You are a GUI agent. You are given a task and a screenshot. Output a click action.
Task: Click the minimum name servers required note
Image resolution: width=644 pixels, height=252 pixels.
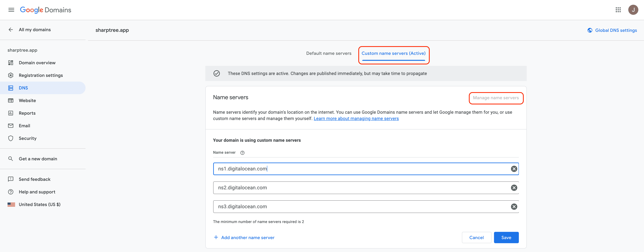click(x=258, y=222)
